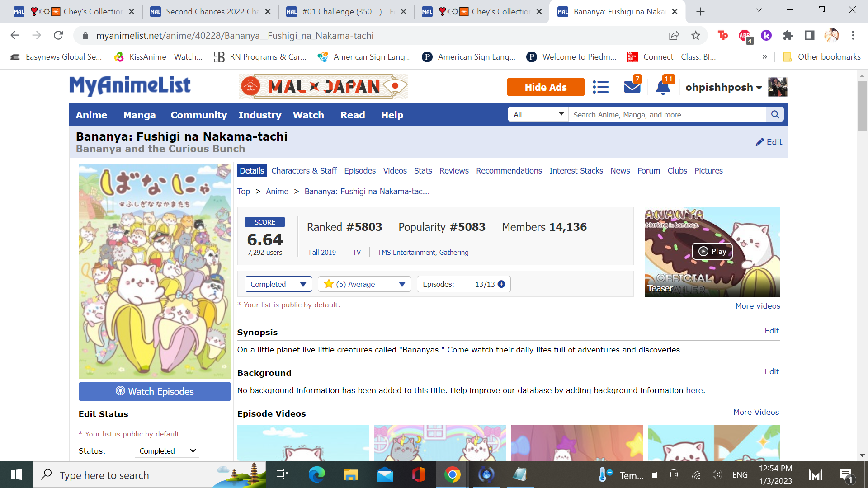
Task: Expand hidden bookmarks chevron
Action: tap(765, 57)
